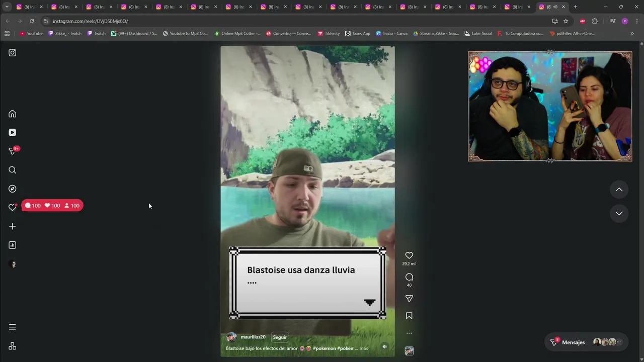
Task: Reload the page with the refresh icon
Action: pos(32,21)
